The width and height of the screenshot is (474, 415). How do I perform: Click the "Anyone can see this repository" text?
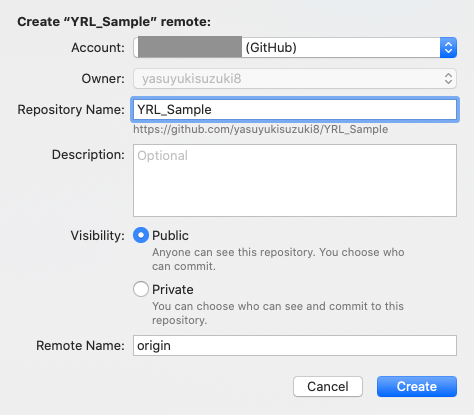point(278,259)
